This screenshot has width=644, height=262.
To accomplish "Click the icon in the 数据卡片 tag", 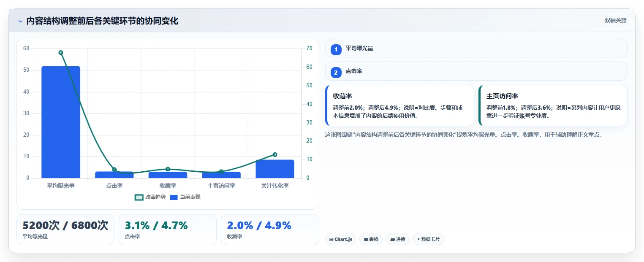I will click(x=418, y=239).
